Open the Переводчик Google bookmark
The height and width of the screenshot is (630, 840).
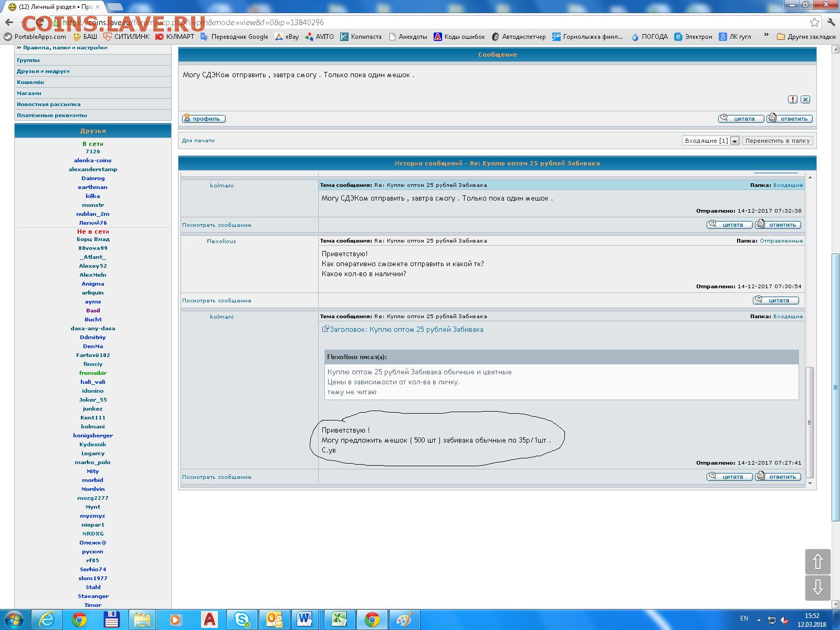click(234, 37)
